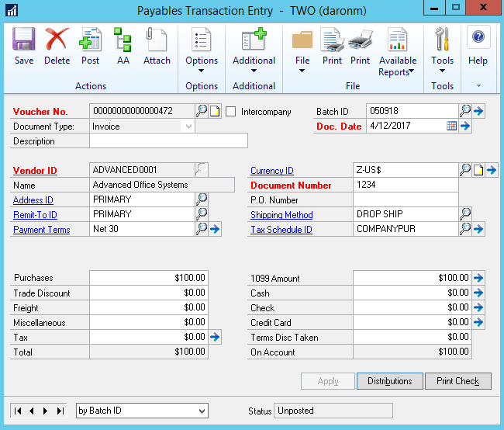Viewport: 504px width, 430px height.
Task: Click the Batch ID expansion arrow
Action: tap(478, 111)
